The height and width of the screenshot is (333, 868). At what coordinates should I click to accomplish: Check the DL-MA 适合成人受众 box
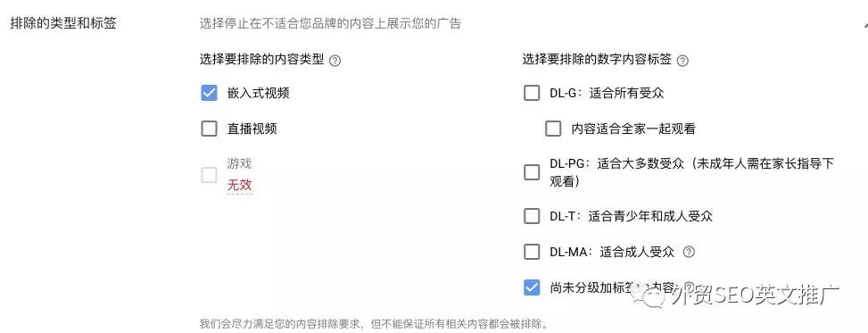point(532,252)
